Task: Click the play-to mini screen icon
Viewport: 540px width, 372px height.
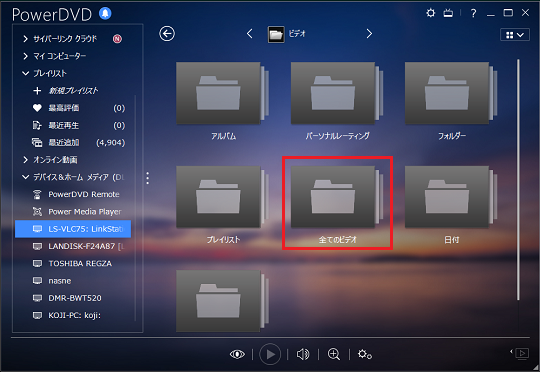Action: (x=522, y=353)
